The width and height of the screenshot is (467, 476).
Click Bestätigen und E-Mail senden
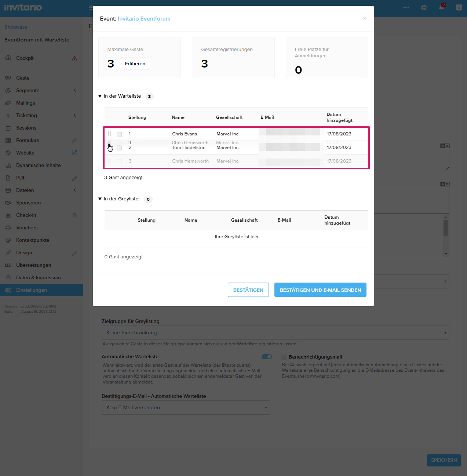click(x=320, y=290)
